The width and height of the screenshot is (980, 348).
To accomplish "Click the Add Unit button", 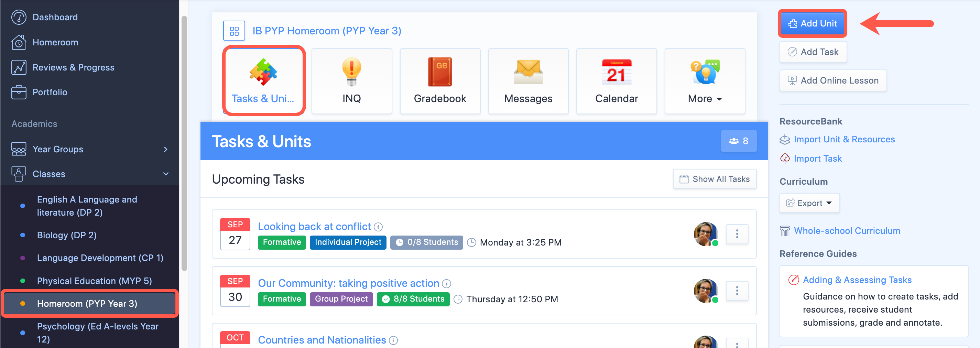I will (x=812, y=23).
